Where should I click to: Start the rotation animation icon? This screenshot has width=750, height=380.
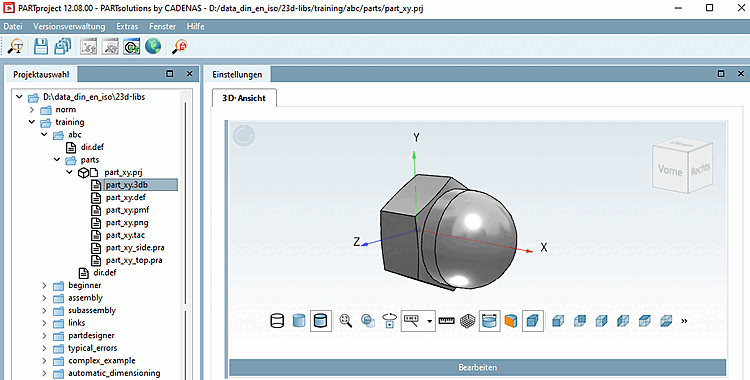(390, 321)
